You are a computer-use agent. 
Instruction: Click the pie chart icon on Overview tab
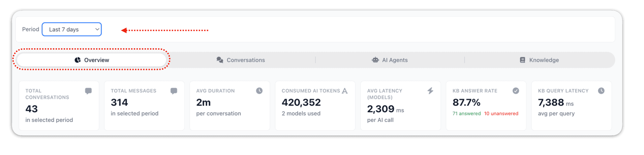pyautogui.click(x=78, y=60)
